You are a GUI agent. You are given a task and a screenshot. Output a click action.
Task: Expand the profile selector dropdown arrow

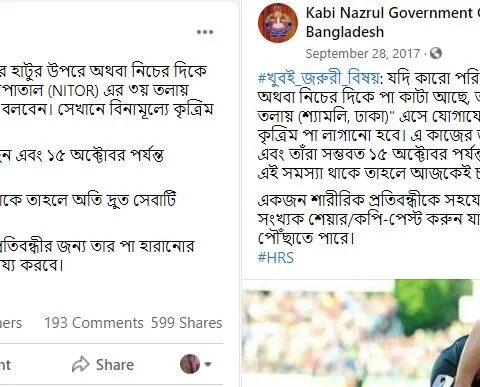pos(208,364)
